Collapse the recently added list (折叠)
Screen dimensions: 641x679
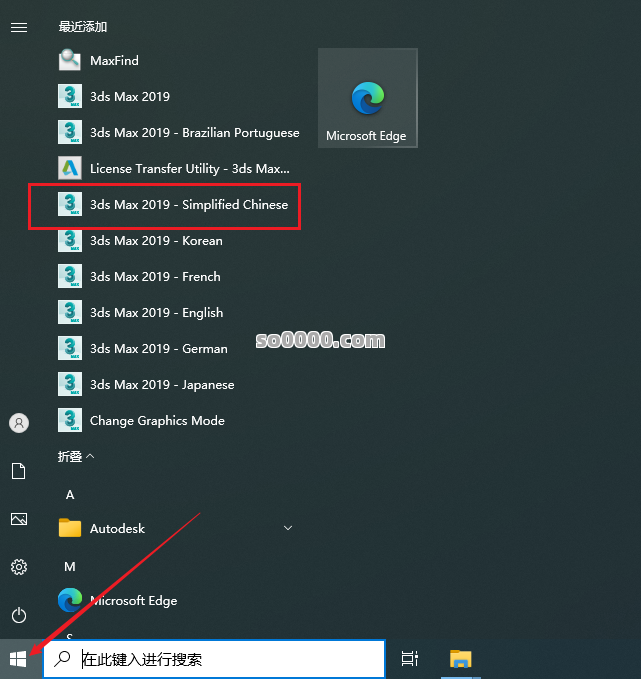pos(76,456)
